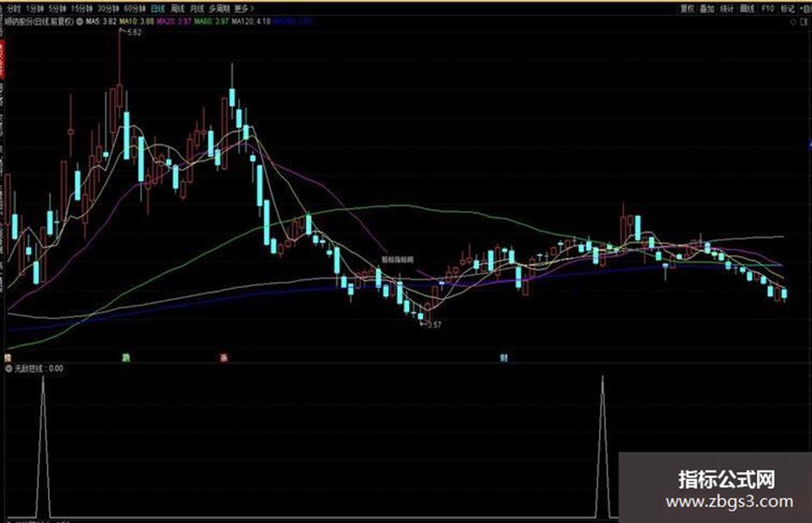Select the 60分钟 period tab
This screenshot has width=812, height=523.
click(135, 9)
